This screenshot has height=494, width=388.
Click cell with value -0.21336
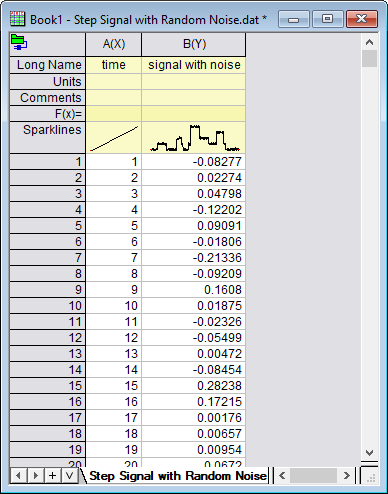tap(194, 258)
